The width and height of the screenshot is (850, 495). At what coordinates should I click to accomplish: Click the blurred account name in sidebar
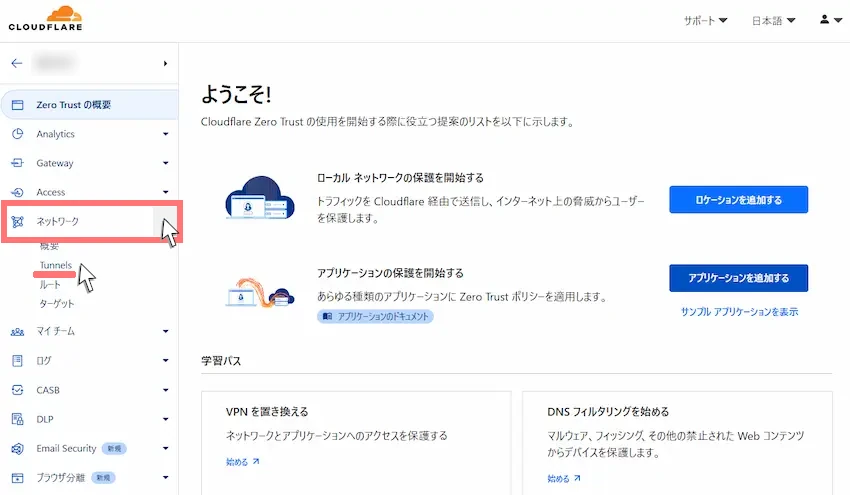[54, 63]
